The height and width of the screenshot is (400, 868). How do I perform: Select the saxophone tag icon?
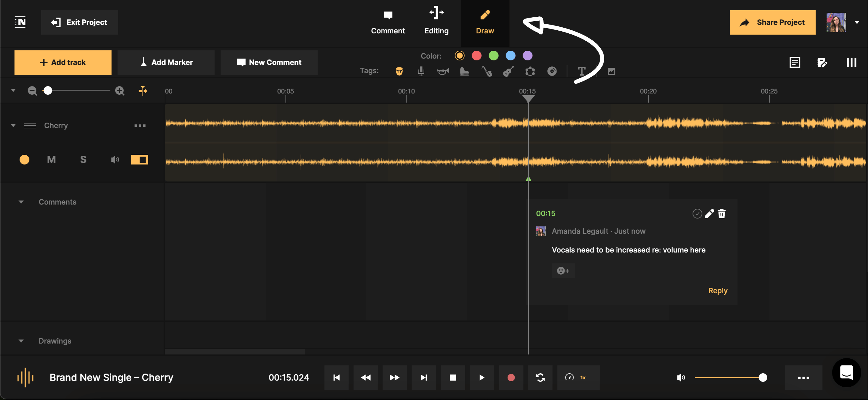487,71
